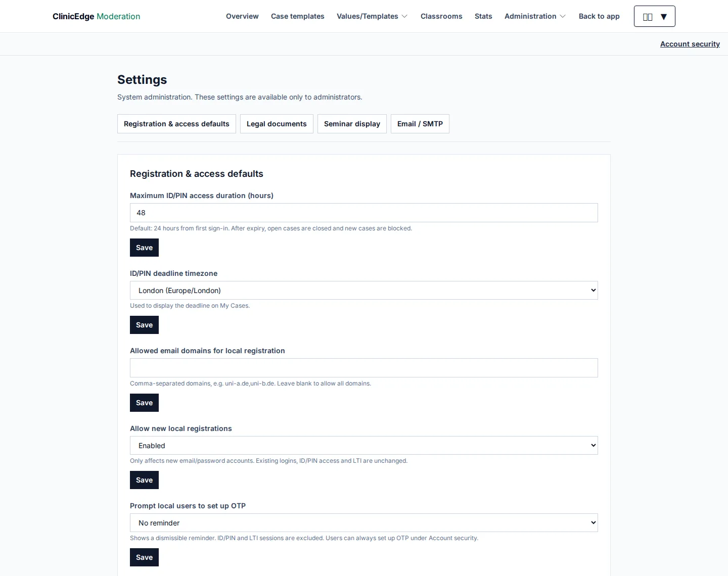Click the Registration & access defaults section heading
728x576 pixels.
[197, 174]
